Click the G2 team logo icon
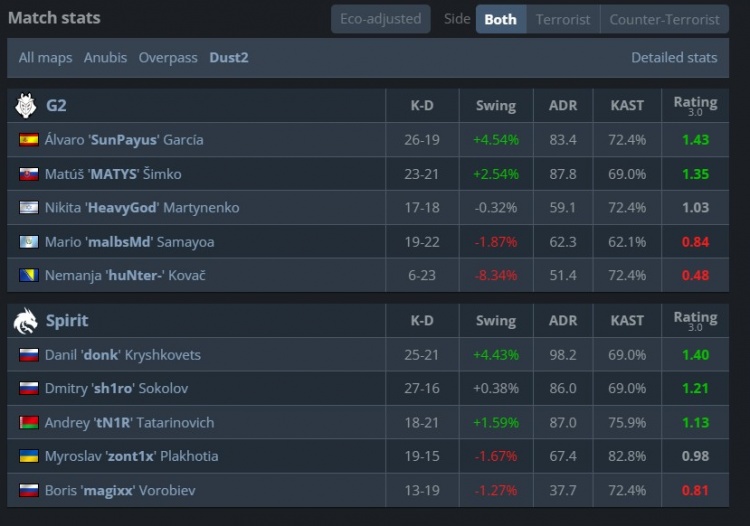Screen dimensions: 750x526 point(26,105)
